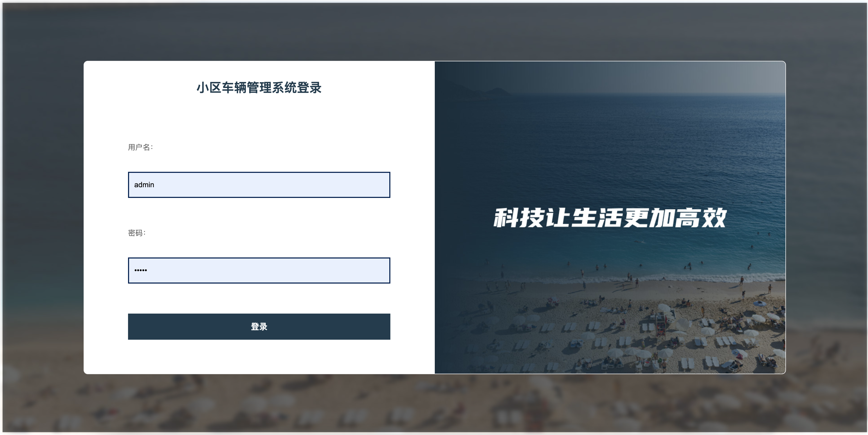This screenshot has height=435, width=868.
Task: Place cursor on the admin text
Action: coord(144,185)
